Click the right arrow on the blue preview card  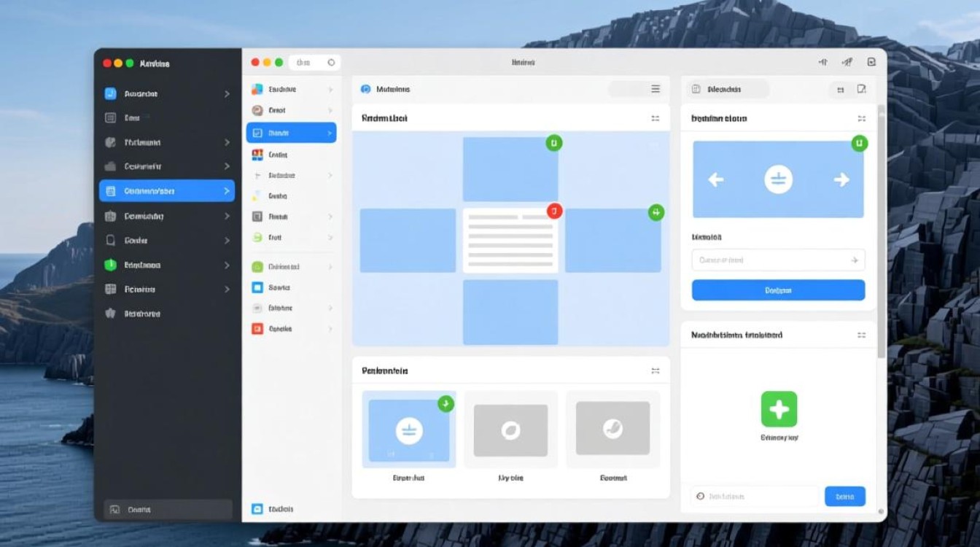click(x=841, y=179)
